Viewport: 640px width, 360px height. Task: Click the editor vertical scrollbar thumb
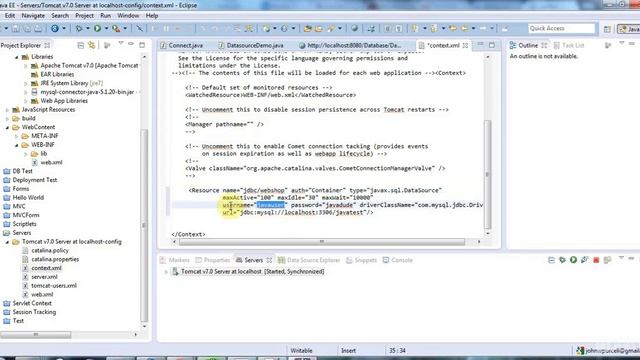(x=487, y=174)
